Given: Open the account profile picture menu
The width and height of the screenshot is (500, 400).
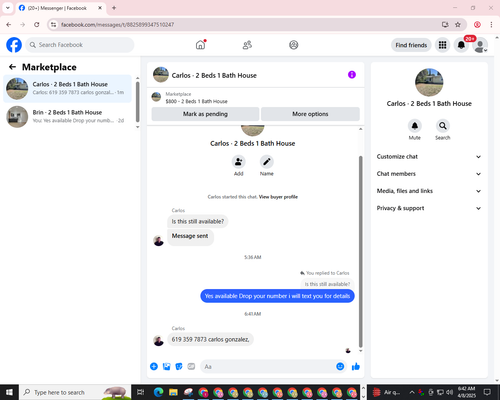Looking at the screenshot, I should pos(480,45).
